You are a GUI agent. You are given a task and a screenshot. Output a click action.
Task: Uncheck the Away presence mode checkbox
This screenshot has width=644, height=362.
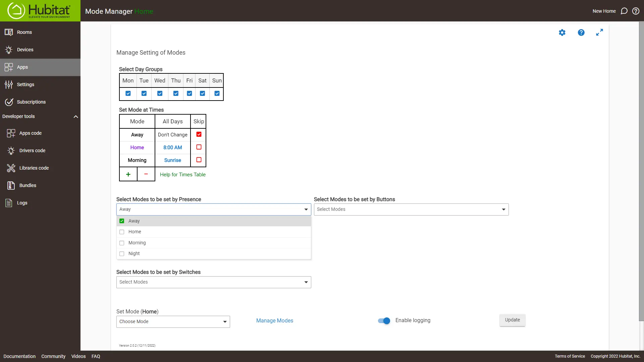pos(122,221)
